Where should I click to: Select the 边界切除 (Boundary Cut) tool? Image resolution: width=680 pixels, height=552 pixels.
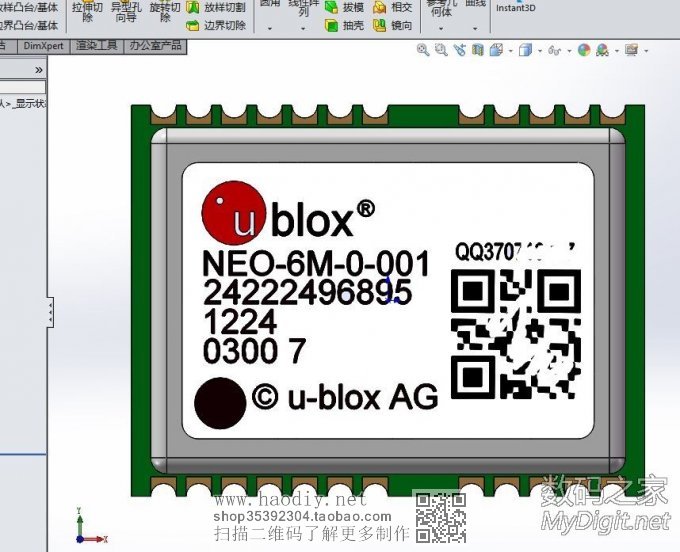click(x=224, y=25)
